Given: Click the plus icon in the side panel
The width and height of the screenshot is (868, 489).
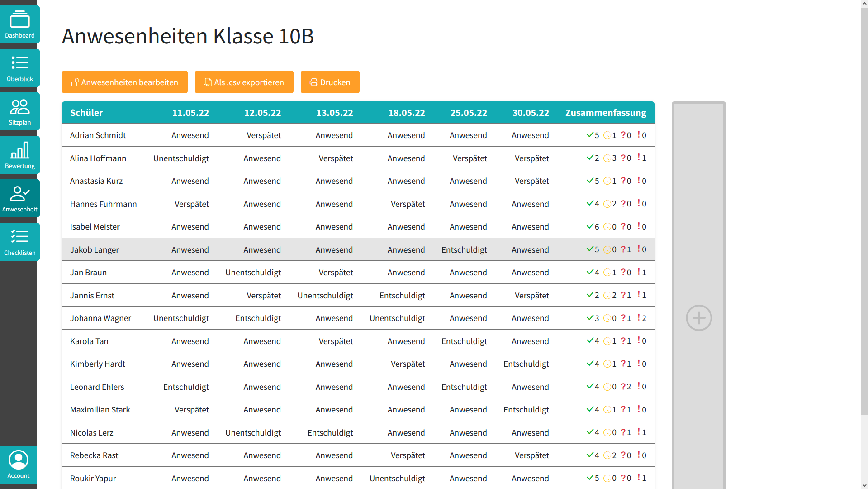Looking at the screenshot, I should point(699,318).
